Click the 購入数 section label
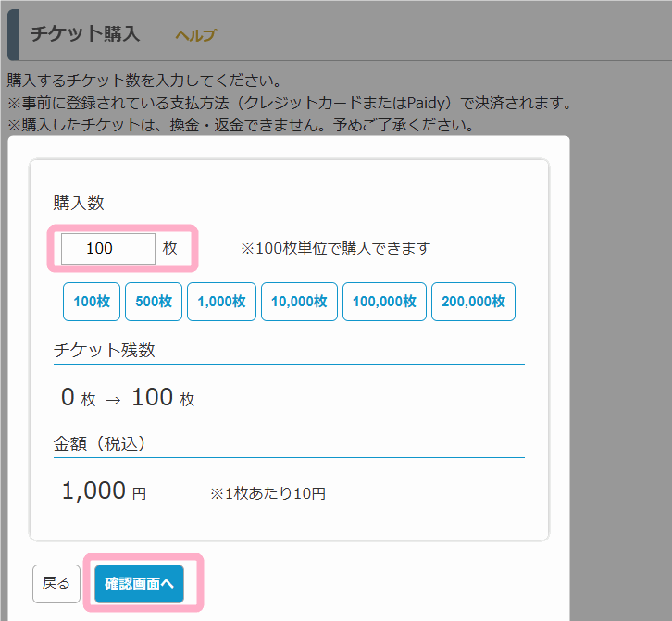This screenshot has height=621, width=672. click(x=79, y=203)
